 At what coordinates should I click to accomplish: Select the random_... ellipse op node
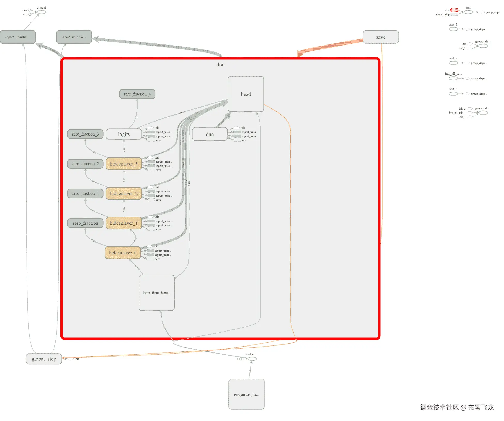click(x=252, y=359)
